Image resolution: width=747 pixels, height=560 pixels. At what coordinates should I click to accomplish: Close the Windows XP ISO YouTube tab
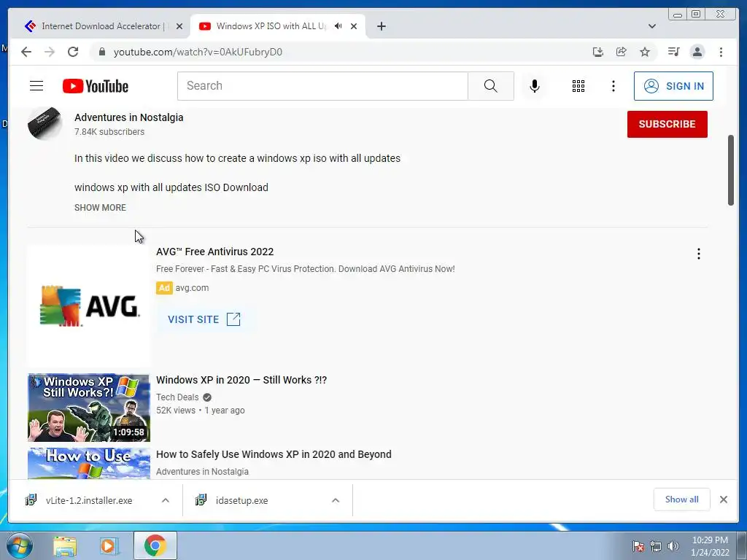(x=354, y=27)
